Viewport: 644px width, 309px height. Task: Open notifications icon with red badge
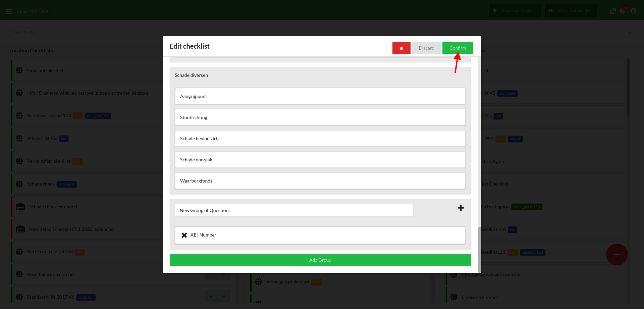[x=623, y=11]
